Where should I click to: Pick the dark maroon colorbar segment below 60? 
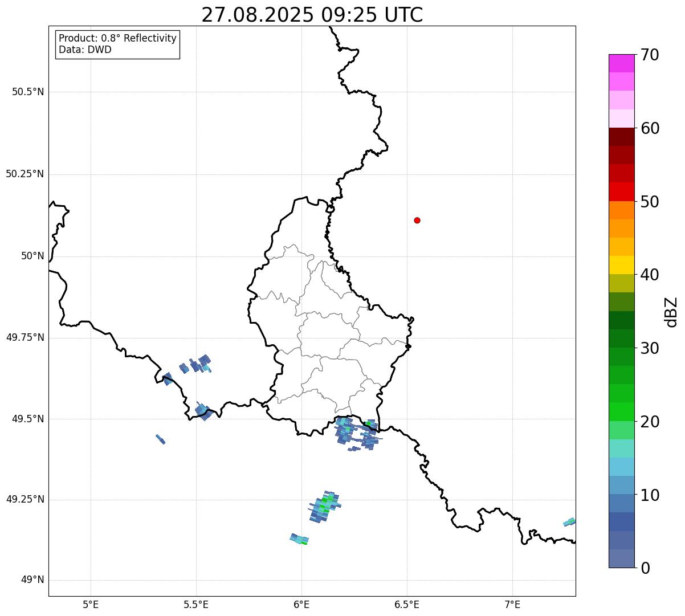point(621,137)
